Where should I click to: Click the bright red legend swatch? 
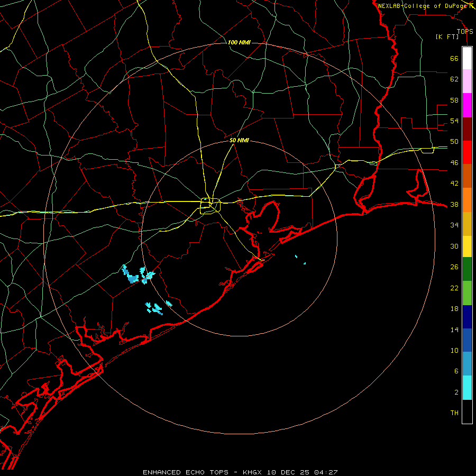point(467,152)
